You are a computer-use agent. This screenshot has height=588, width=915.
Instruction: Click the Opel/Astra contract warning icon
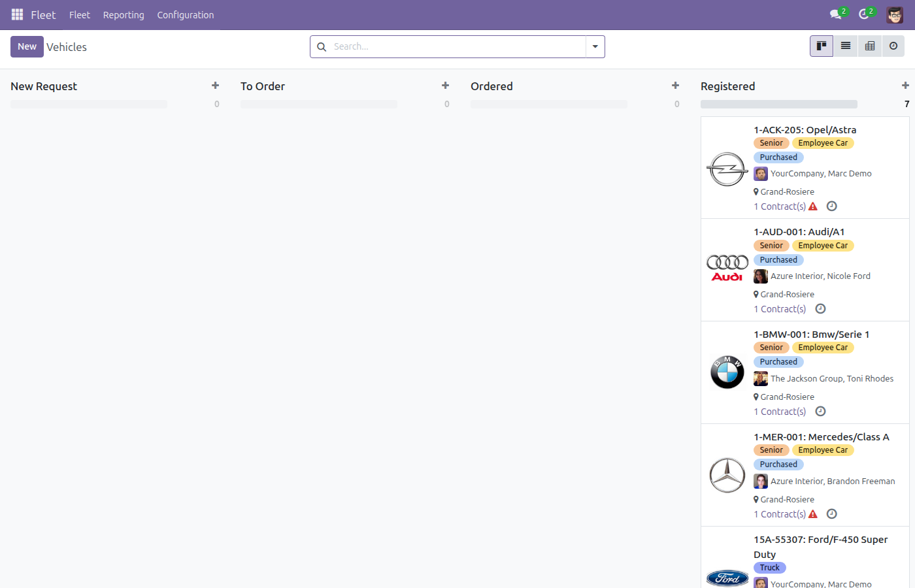tap(813, 206)
